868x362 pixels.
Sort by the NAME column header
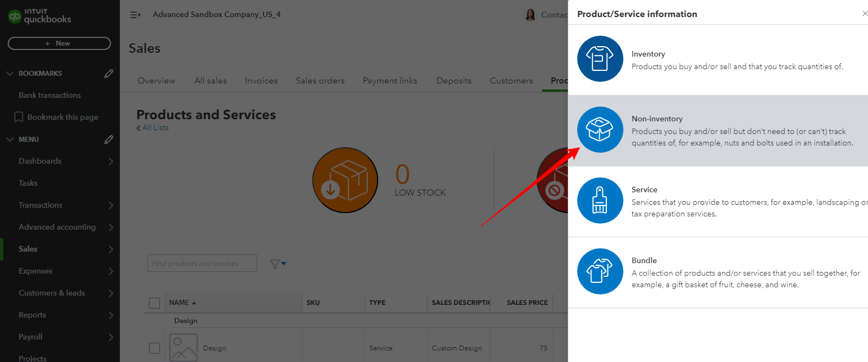point(180,303)
